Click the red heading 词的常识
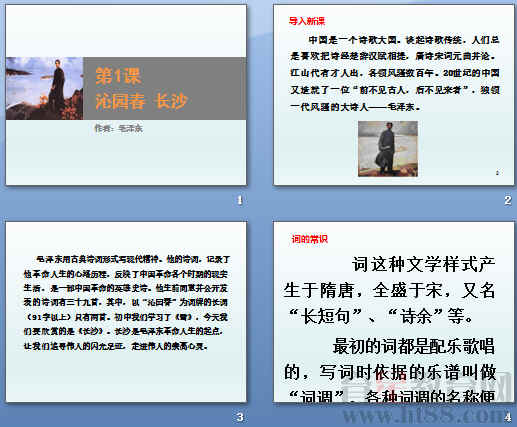 (310, 239)
